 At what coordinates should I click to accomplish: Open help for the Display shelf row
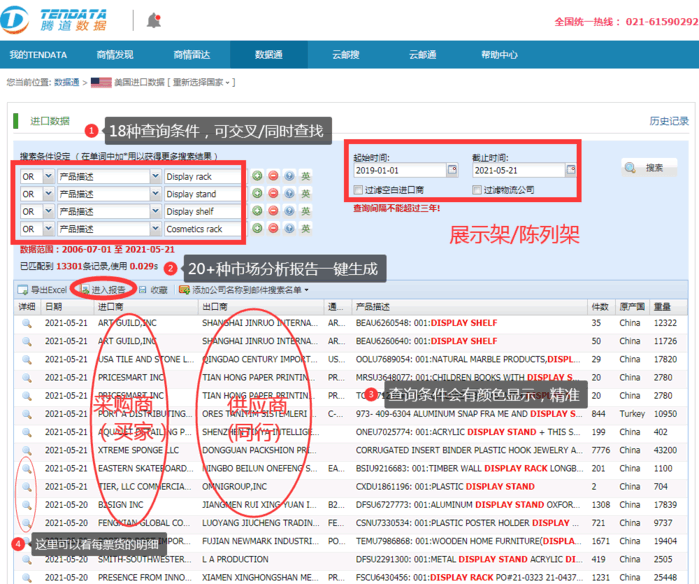(289, 211)
